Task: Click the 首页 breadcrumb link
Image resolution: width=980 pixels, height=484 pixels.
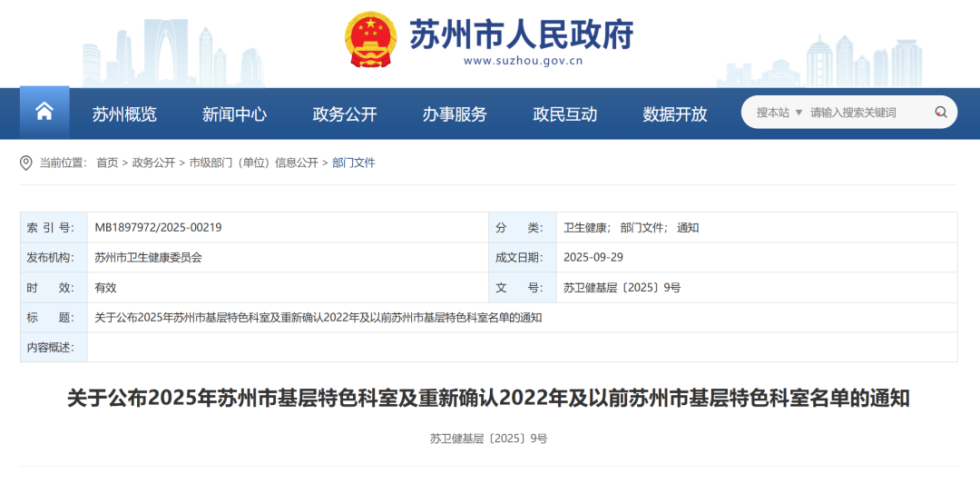Action: (x=107, y=163)
